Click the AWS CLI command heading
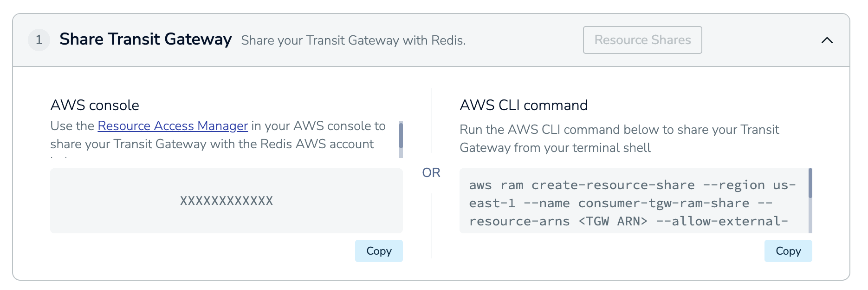This screenshot has width=868, height=290. [x=523, y=105]
